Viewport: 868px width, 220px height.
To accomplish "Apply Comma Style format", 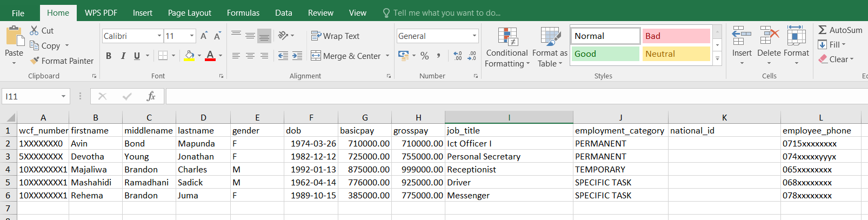I will pyautogui.click(x=438, y=56).
